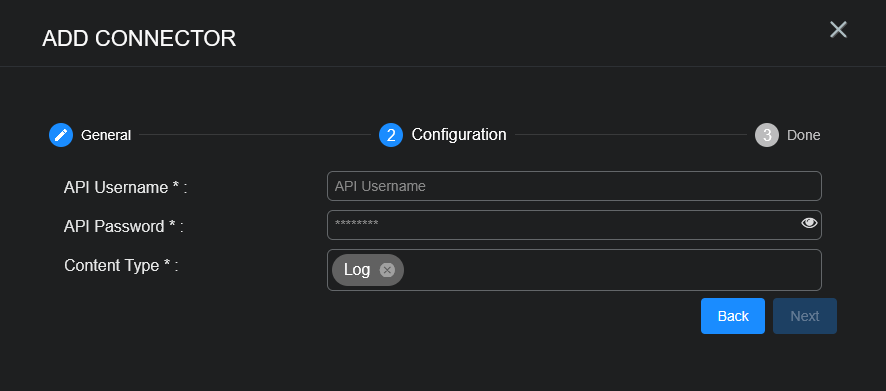Click the pencil icon of General step
The width and height of the screenshot is (886, 391).
(x=61, y=135)
